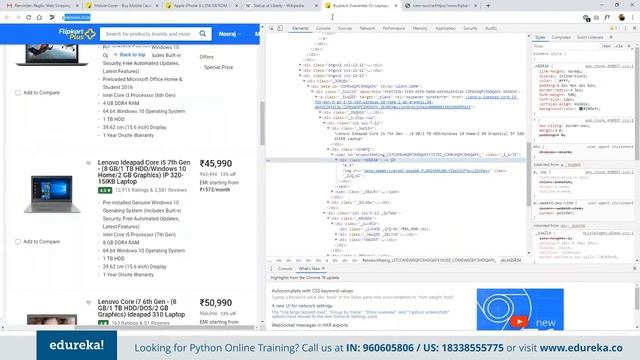Open the Chrome three-dot menu
The height and width of the screenshot is (360, 640).
633,18
